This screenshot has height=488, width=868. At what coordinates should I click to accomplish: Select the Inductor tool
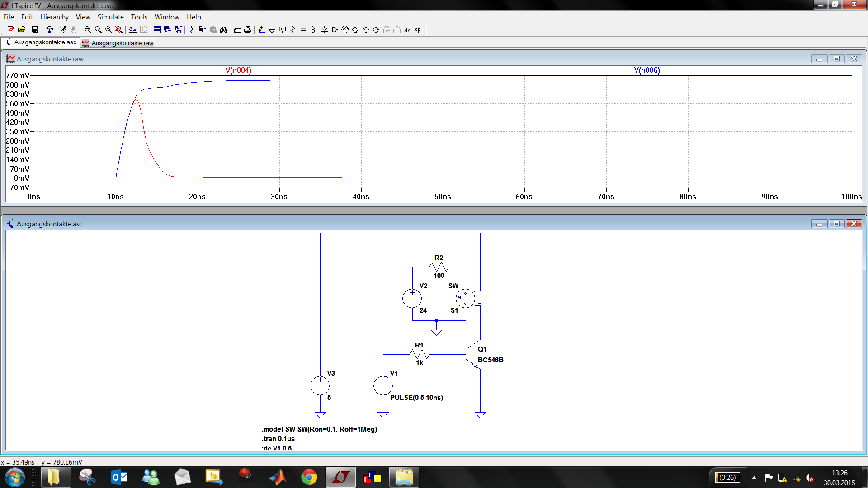[314, 30]
